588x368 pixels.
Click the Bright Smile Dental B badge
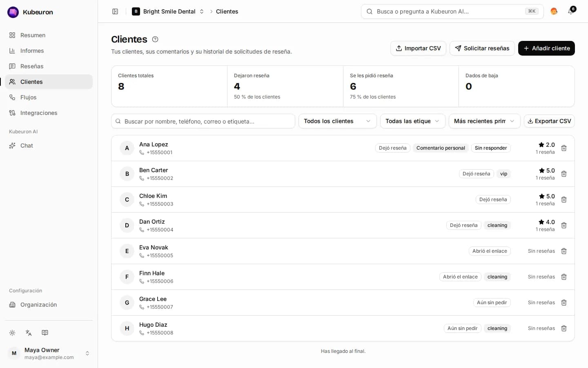136,11
